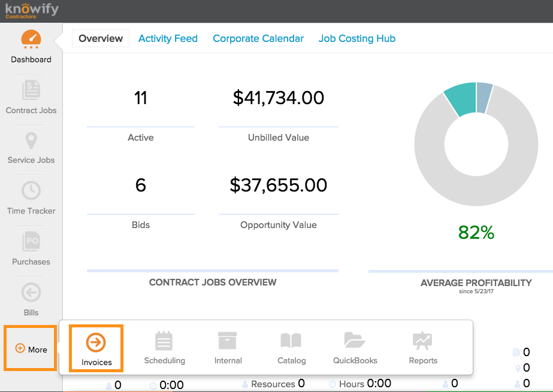Select the Overview tab
Screen dimensions: 553x392
(x=101, y=38)
